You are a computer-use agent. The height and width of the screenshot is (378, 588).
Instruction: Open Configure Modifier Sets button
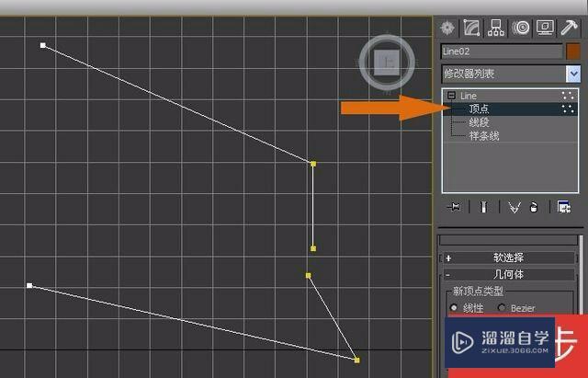564,207
